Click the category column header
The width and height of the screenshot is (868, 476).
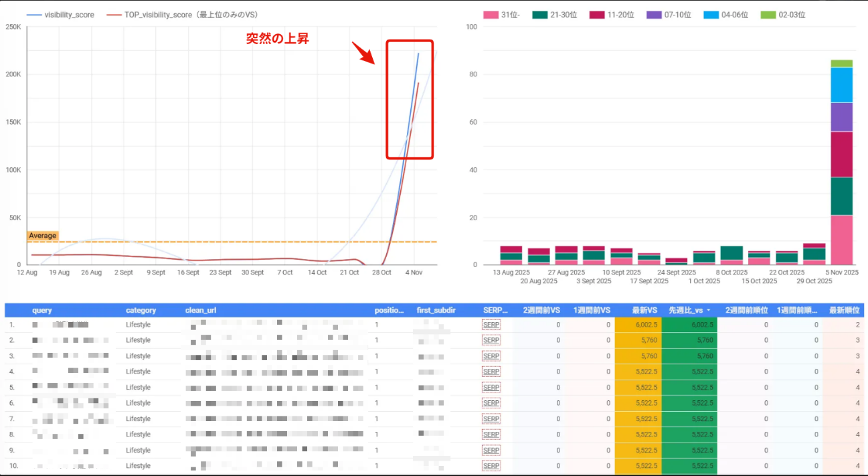pos(141,311)
